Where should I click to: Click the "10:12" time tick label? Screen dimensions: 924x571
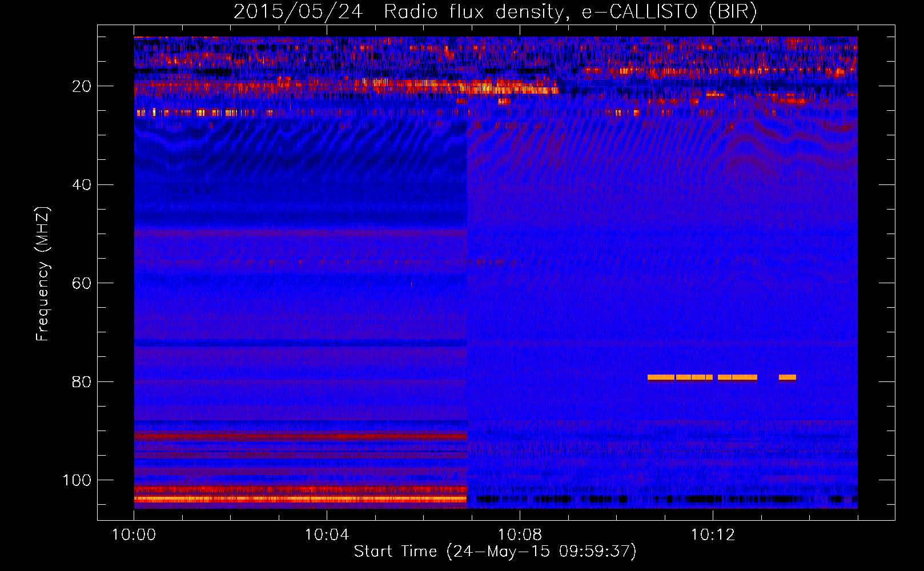pos(713,535)
